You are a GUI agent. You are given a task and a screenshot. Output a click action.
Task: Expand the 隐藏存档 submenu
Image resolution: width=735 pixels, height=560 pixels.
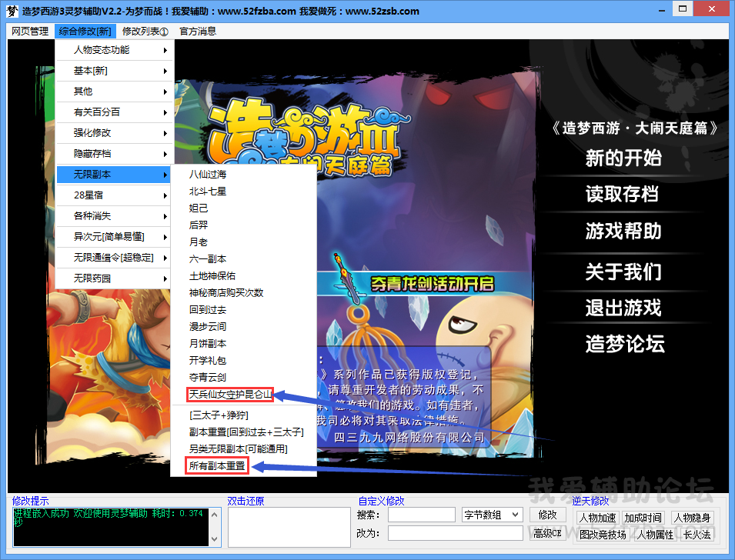tap(115, 154)
